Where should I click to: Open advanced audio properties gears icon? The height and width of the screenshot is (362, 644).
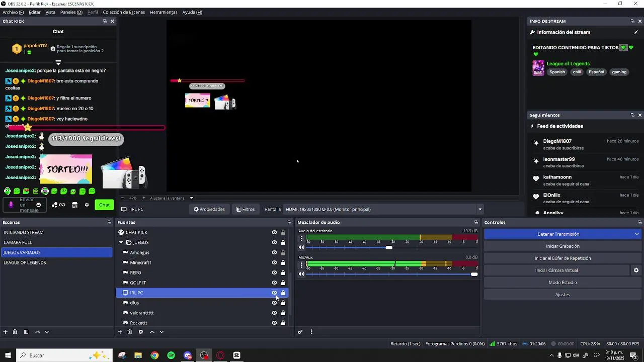300,332
